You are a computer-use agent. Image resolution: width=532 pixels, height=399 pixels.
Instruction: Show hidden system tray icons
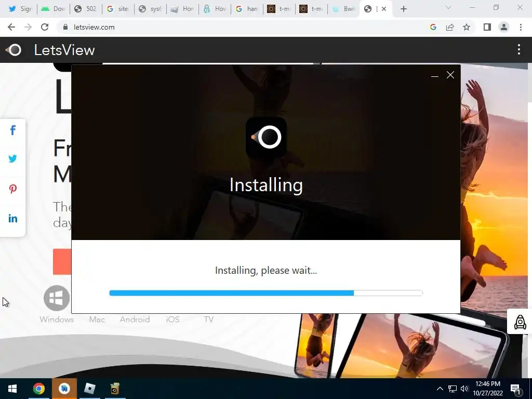click(x=440, y=389)
